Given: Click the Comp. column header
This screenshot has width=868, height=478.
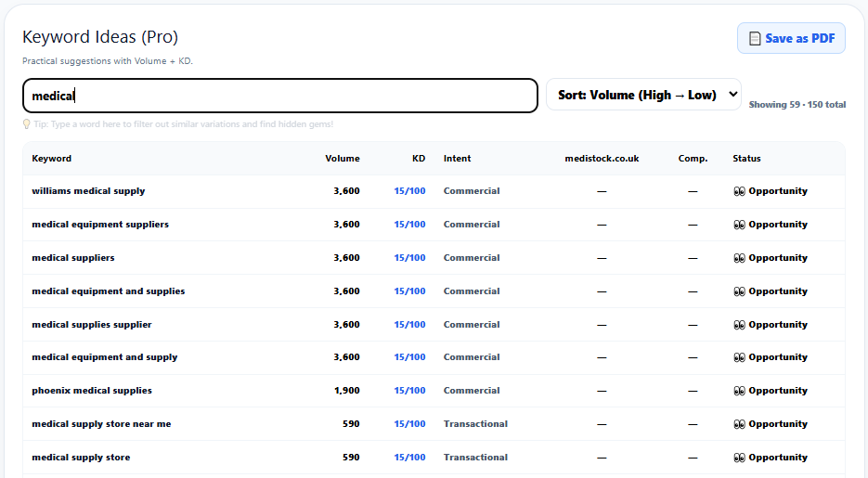Looking at the screenshot, I should point(693,158).
